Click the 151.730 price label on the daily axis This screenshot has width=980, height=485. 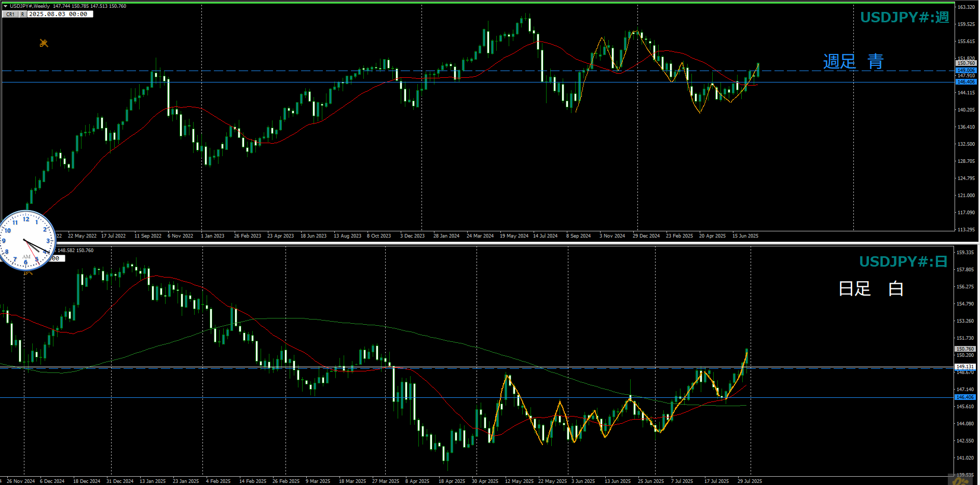[965, 338]
